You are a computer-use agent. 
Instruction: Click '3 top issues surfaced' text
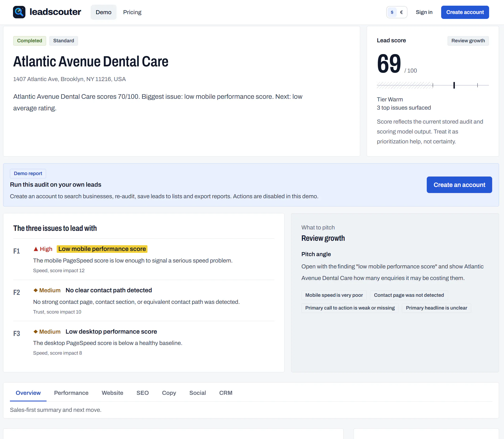[x=404, y=108]
